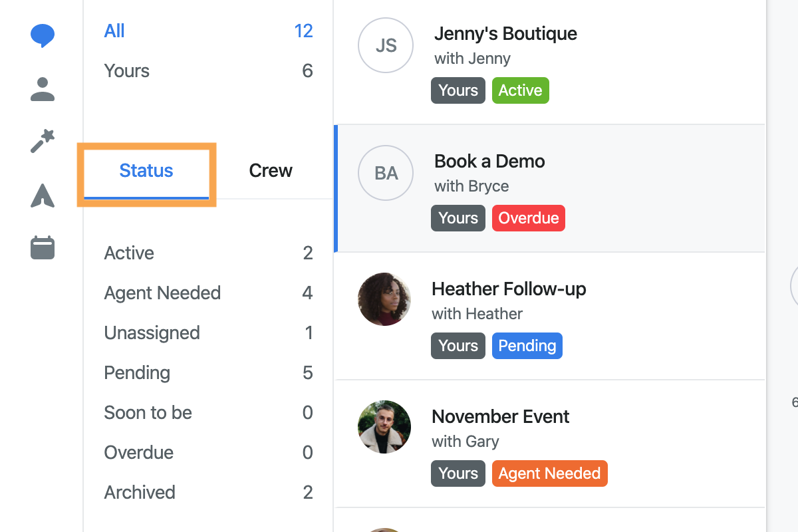Click the count 4 beside Agent Needed

[x=307, y=293]
